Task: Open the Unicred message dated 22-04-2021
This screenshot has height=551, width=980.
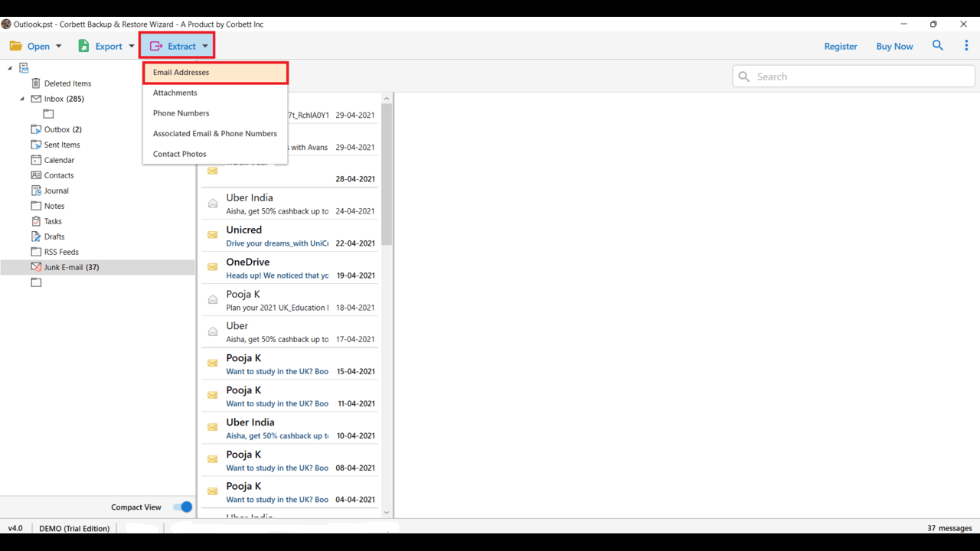Action: point(290,236)
